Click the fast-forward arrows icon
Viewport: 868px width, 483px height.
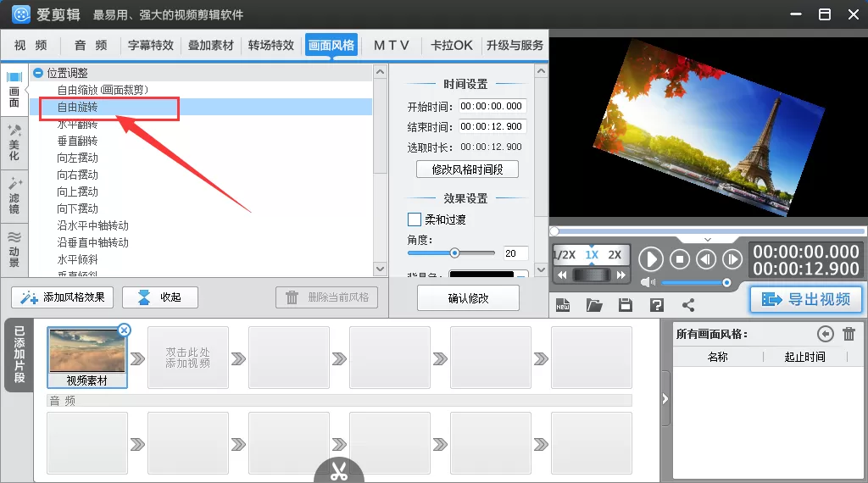(x=620, y=275)
